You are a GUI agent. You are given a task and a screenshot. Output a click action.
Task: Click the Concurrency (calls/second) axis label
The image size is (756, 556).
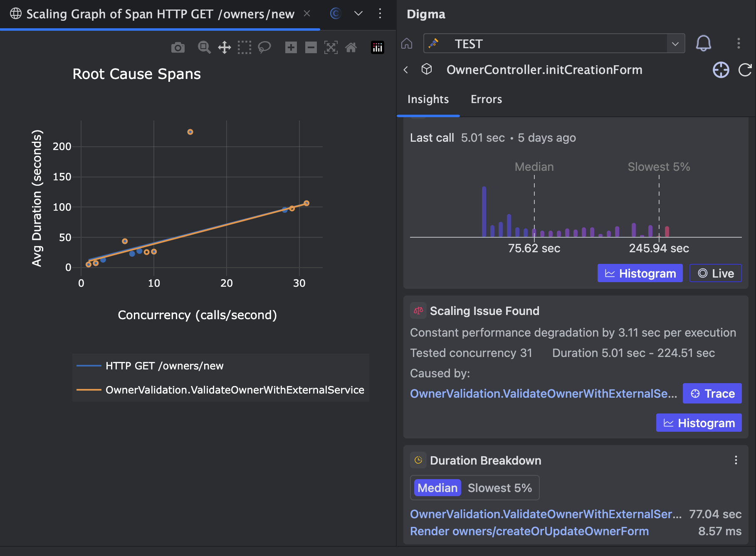click(x=198, y=315)
